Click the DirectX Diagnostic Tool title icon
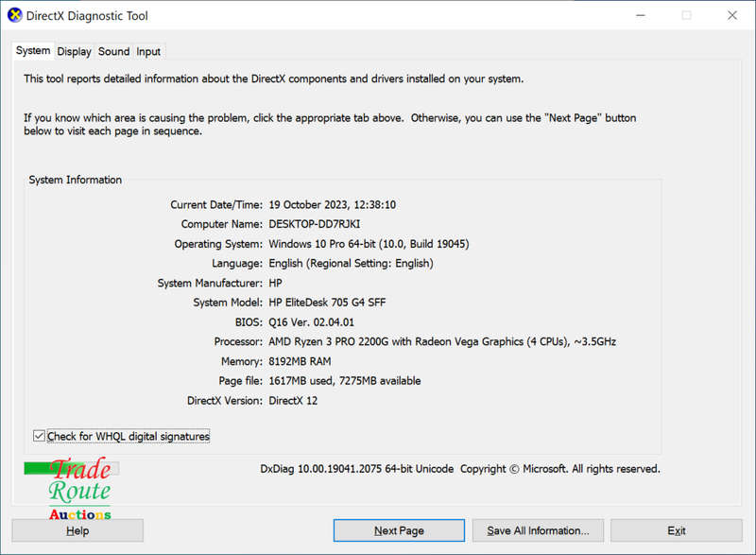The width and height of the screenshot is (756, 555). click(x=15, y=15)
